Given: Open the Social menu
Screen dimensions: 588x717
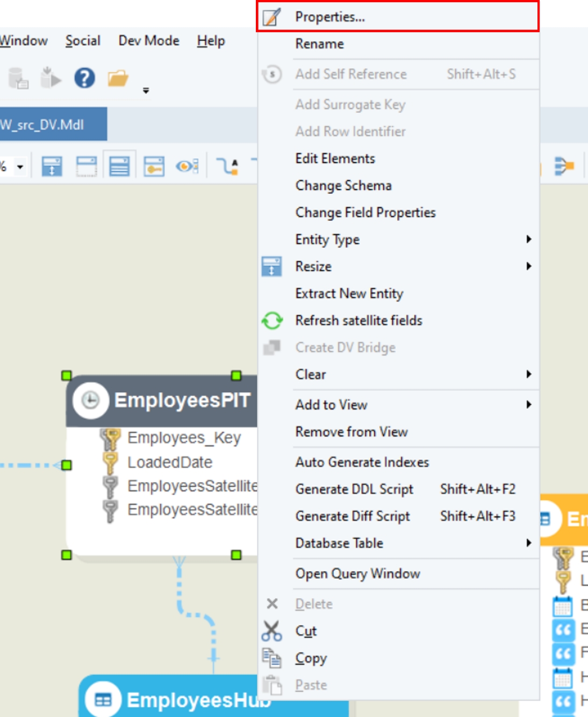Looking at the screenshot, I should click(x=83, y=41).
